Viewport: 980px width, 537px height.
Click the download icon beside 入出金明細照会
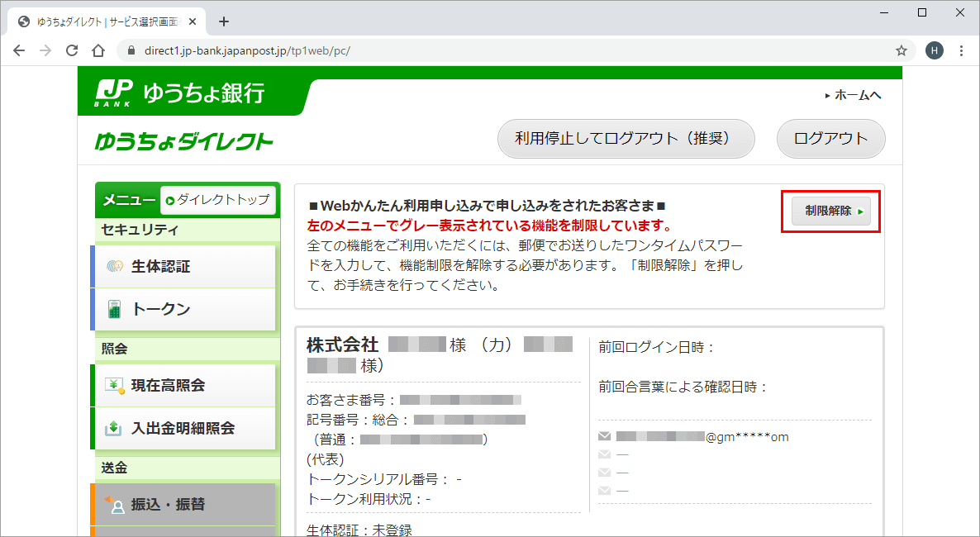[114, 428]
